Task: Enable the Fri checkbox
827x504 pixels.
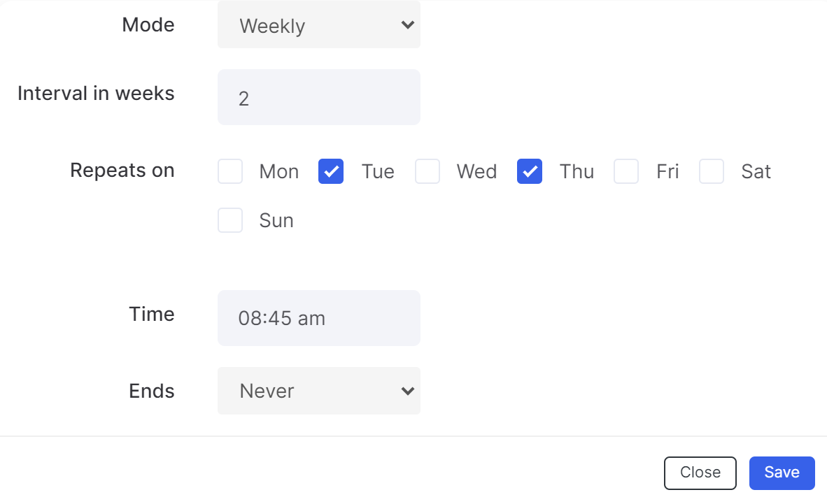Action: (x=626, y=171)
